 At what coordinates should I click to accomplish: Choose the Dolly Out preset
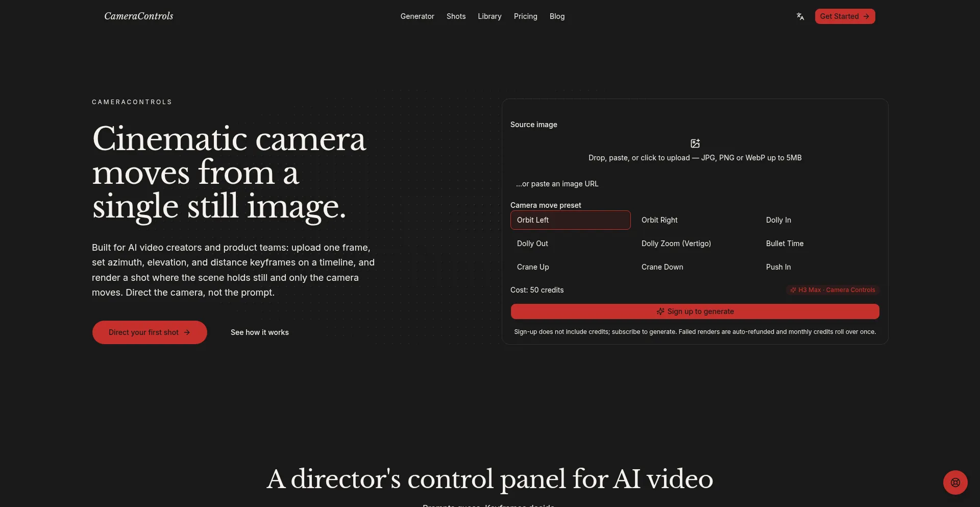pyautogui.click(x=571, y=244)
